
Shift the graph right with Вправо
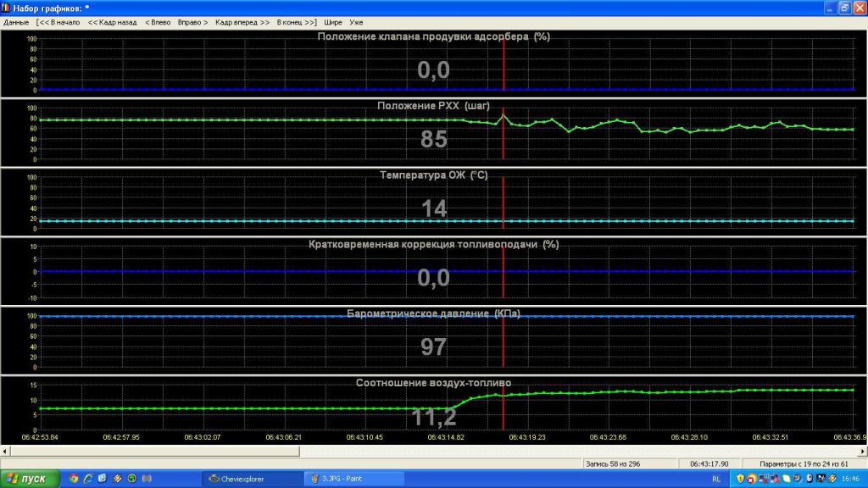[192, 22]
